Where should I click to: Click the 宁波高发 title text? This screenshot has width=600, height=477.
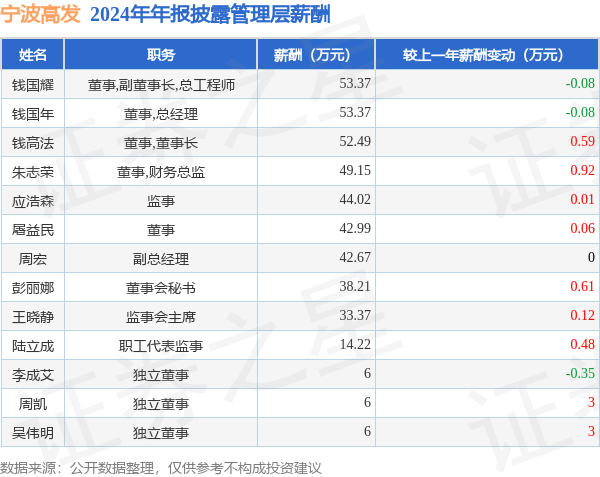tap(40, 14)
